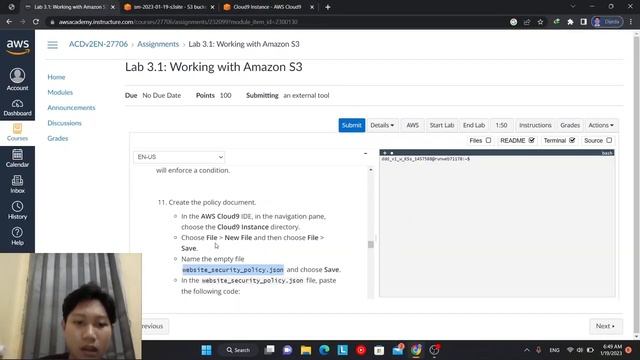Go back with the browser back arrow
Viewport: 640px width, 360px height.
(x=9, y=22)
